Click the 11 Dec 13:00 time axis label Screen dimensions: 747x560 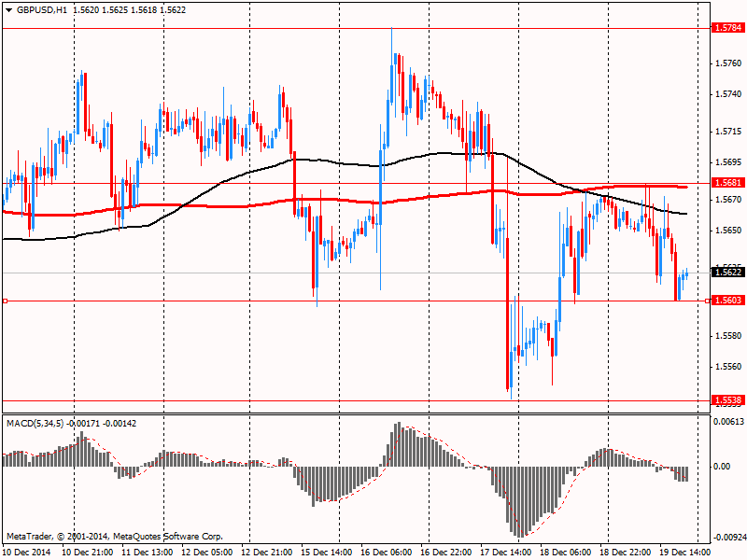pyautogui.click(x=148, y=552)
